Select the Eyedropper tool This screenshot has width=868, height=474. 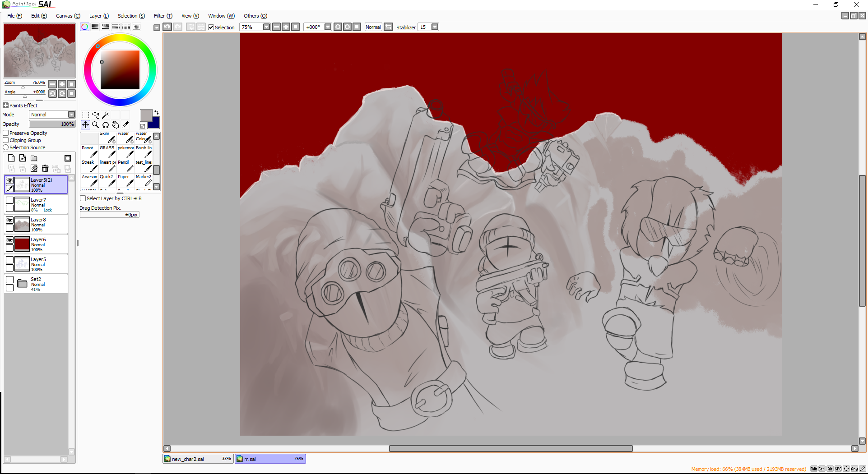point(125,125)
